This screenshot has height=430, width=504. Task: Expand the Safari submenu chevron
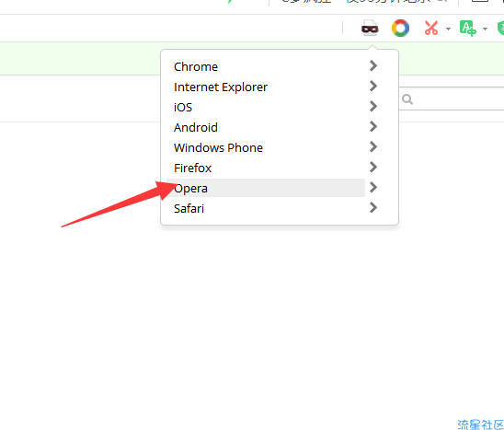pos(373,207)
